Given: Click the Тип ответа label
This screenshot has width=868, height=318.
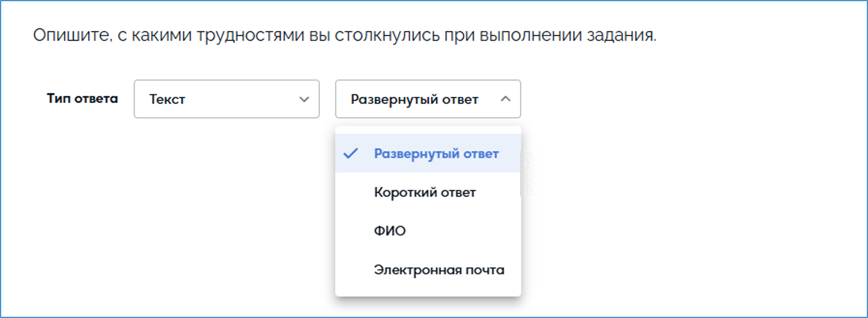Looking at the screenshot, I should (x=82, y=99).
